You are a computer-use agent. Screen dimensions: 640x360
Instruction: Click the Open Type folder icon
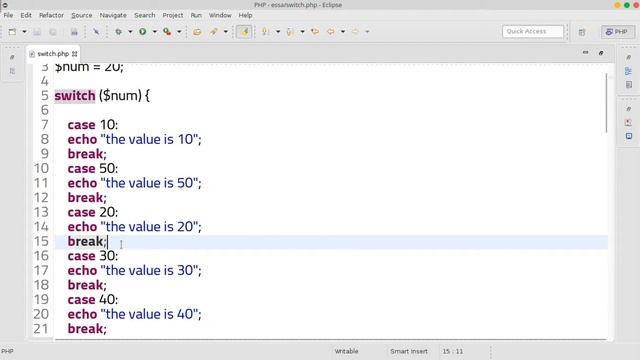[x=197, y=31]
